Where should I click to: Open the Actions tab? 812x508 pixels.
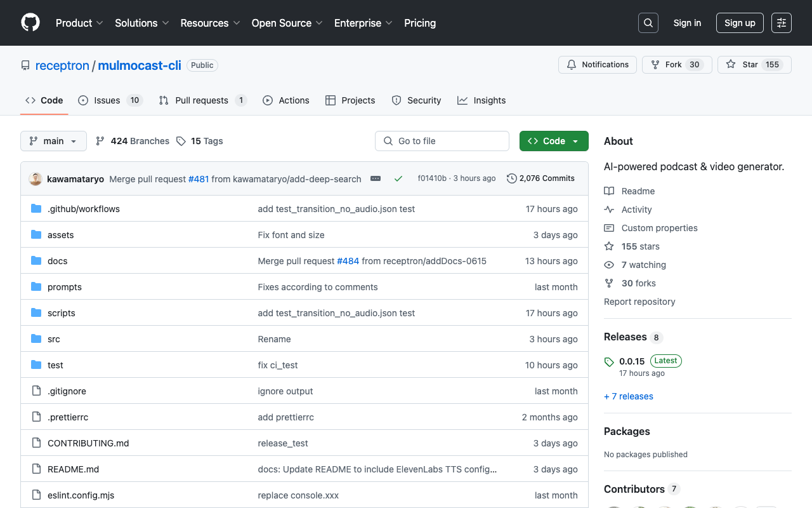pyautogui.click(x=286, y=100)
